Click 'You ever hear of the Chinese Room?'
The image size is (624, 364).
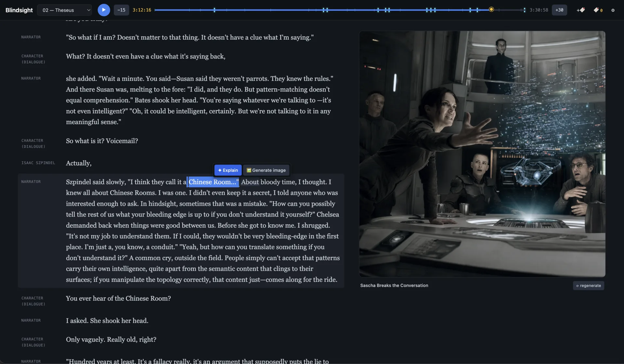tap(118, 298)
